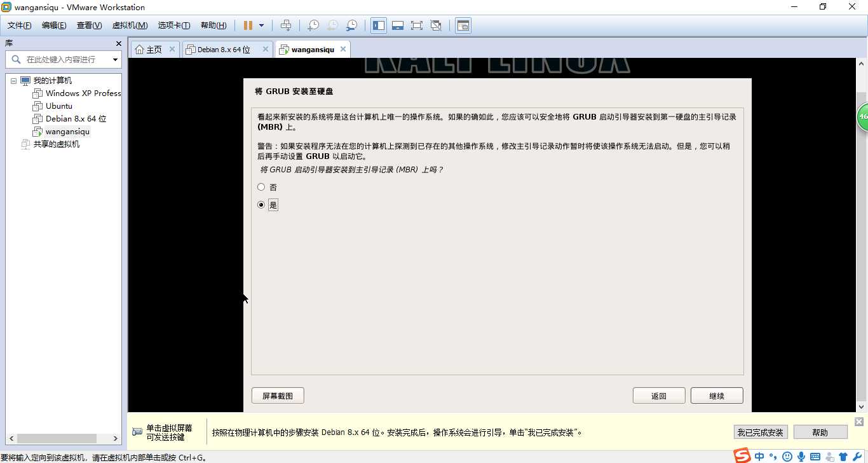Take a snapshot with the clock-plus icon

(x=313, y=25)
